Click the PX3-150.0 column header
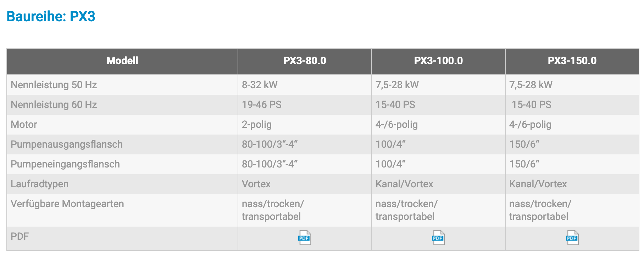The width and height of the screenshot is (644, 256). (572, 61)
